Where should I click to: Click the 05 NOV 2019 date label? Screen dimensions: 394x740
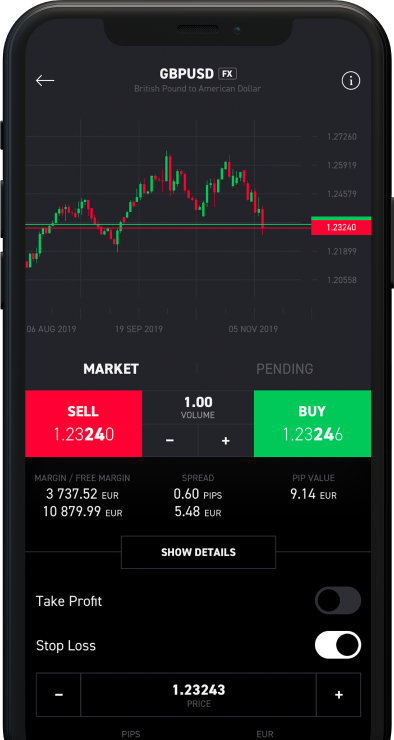253,329
